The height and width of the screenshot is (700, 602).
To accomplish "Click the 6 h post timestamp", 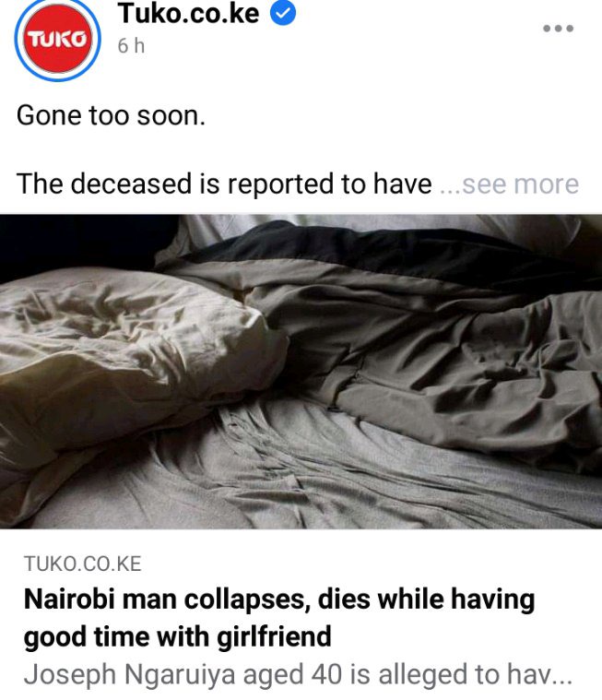I will coord(131,46).
